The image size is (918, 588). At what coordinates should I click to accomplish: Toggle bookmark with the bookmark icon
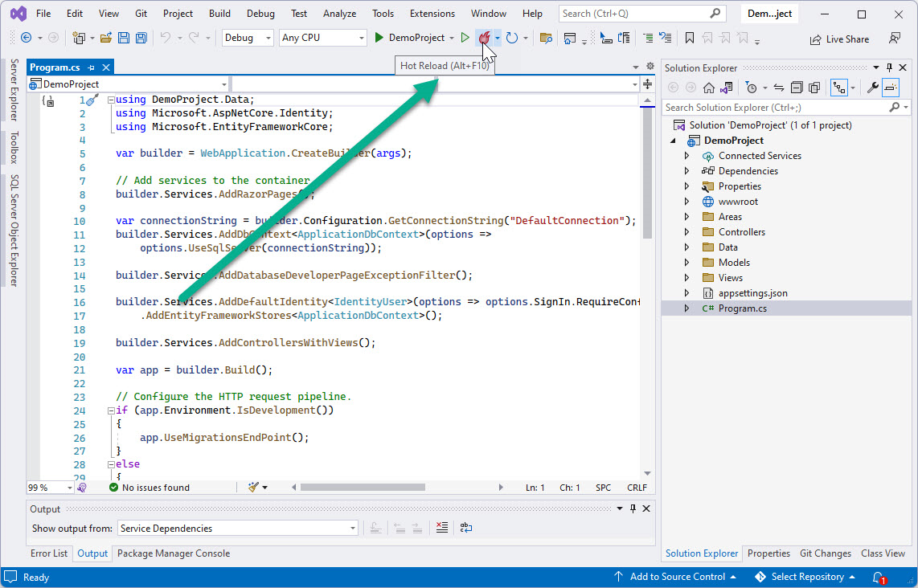tap(690, 38)
